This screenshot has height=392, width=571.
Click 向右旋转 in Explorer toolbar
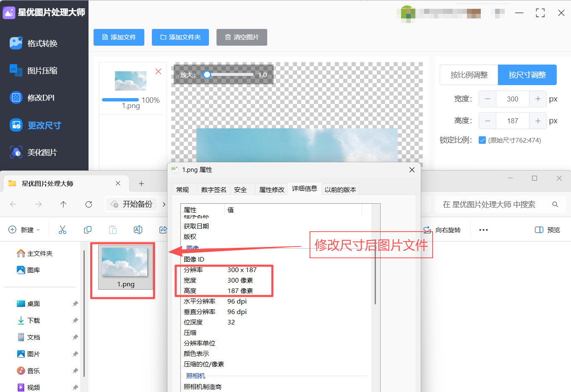click(x=442, y=230)
